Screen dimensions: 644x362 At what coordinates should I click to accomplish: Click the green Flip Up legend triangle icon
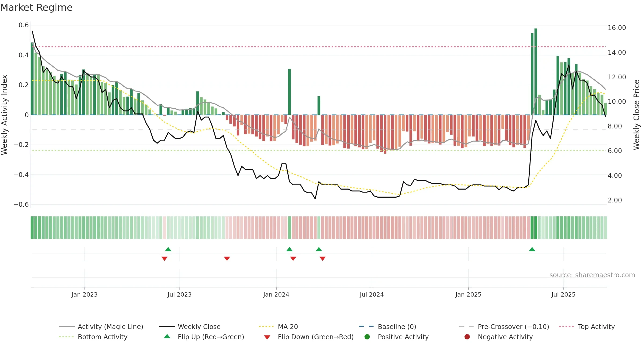pyautogui.click(x=167, y=336)
